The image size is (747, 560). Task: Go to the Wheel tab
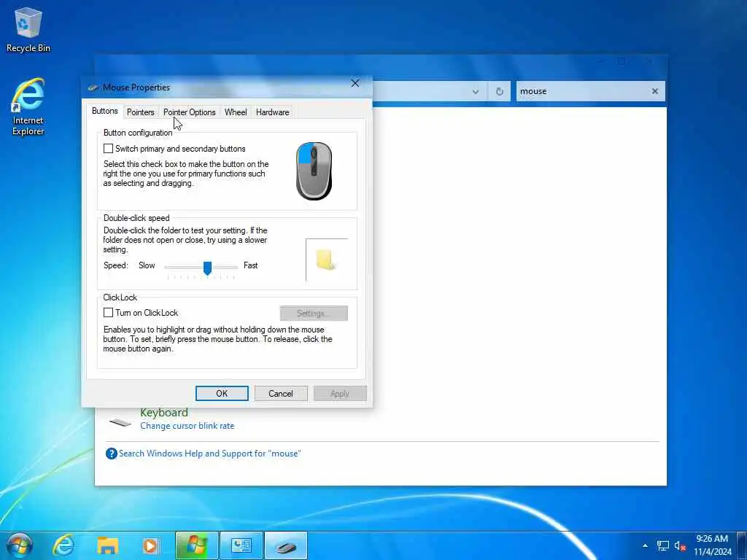pos(236,112)
